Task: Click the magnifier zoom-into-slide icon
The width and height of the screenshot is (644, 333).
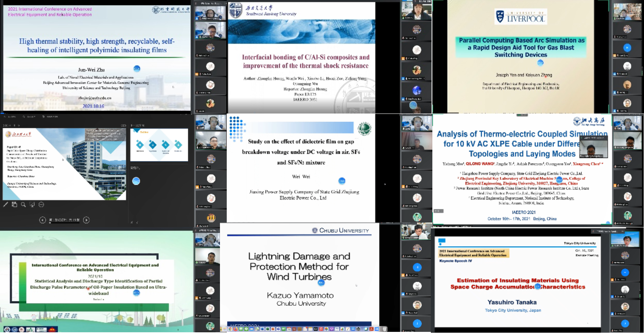Action: click(23, 205)
